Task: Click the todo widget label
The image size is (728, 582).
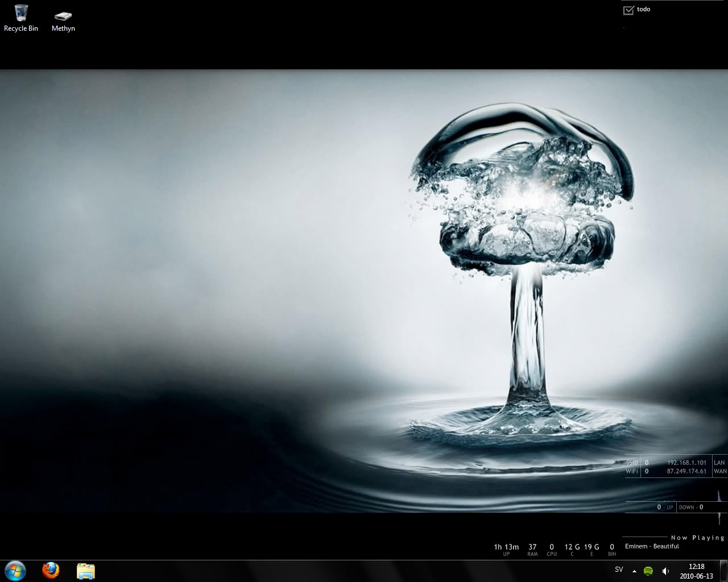Action: [644, 9]
